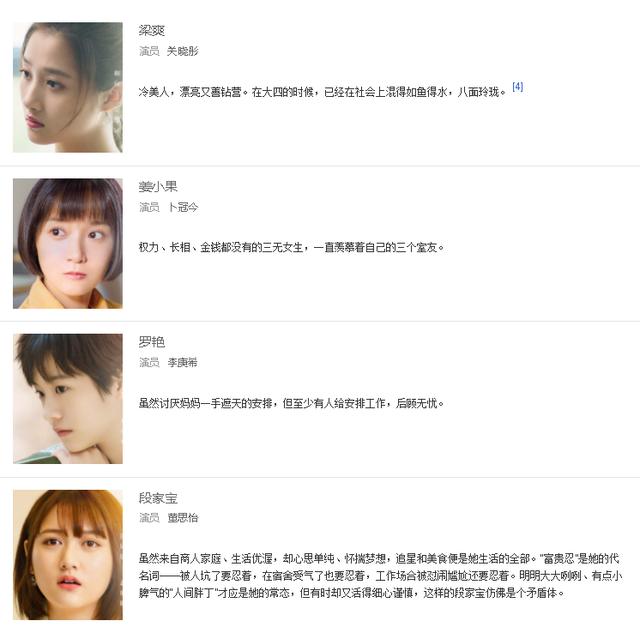The height and width of the screenshot is (627, 640).
Task: Select the 罗艳 character thumbnail image
Action: pyautogui.click(x=68, y=399)
